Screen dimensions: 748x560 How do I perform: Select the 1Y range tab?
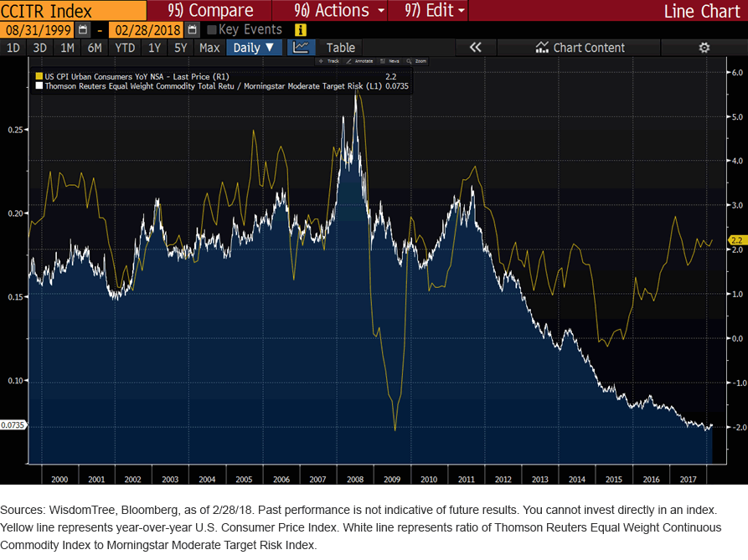pyautogui.click(x=155, y=48)
